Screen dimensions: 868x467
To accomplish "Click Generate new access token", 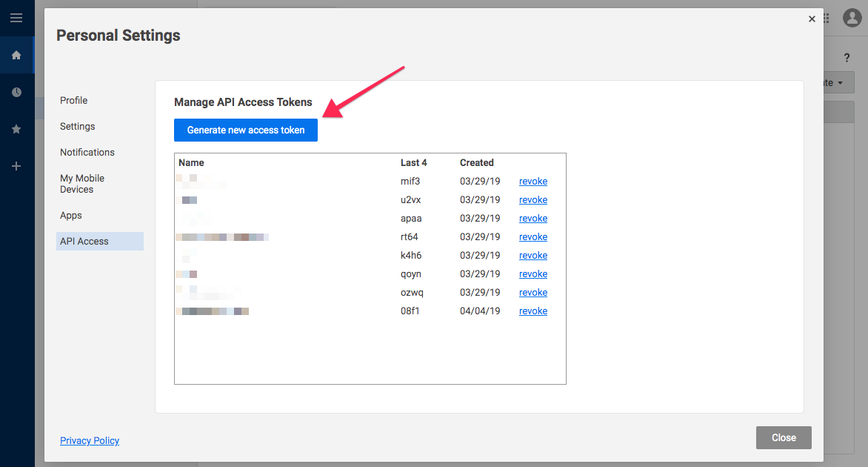I will [245, 130].
